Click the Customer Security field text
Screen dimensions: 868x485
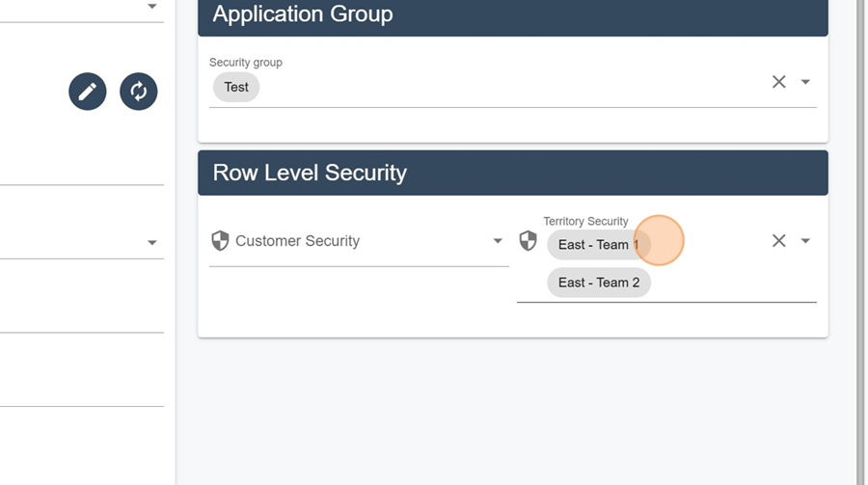coord(297,241)
